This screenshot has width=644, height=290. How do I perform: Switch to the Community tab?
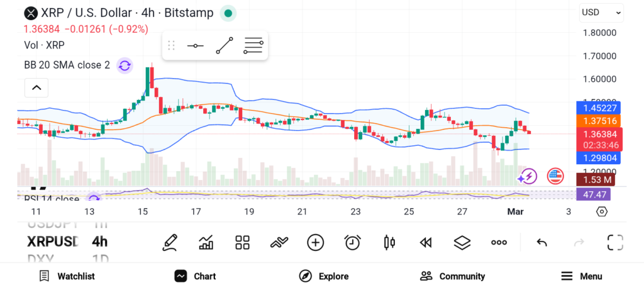pyautogui.click(x=453, y=276)
